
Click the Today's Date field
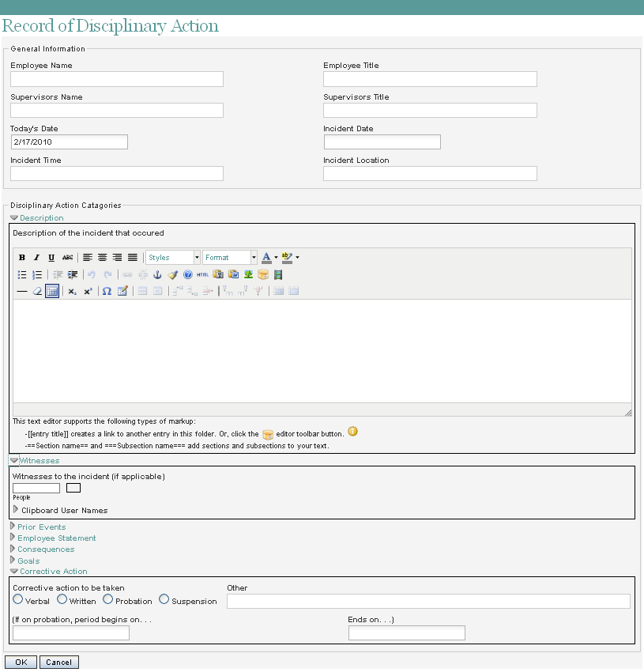70,142
